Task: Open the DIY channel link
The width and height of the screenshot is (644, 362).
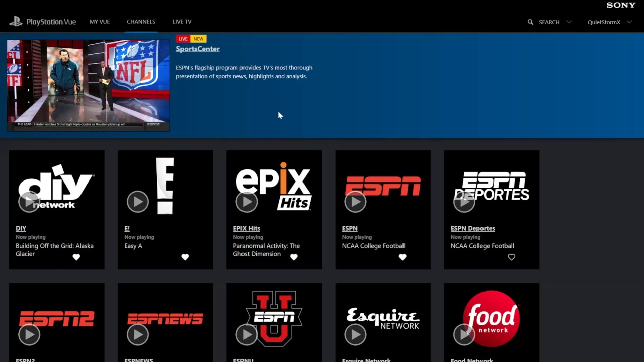Action: coord(21,228)
